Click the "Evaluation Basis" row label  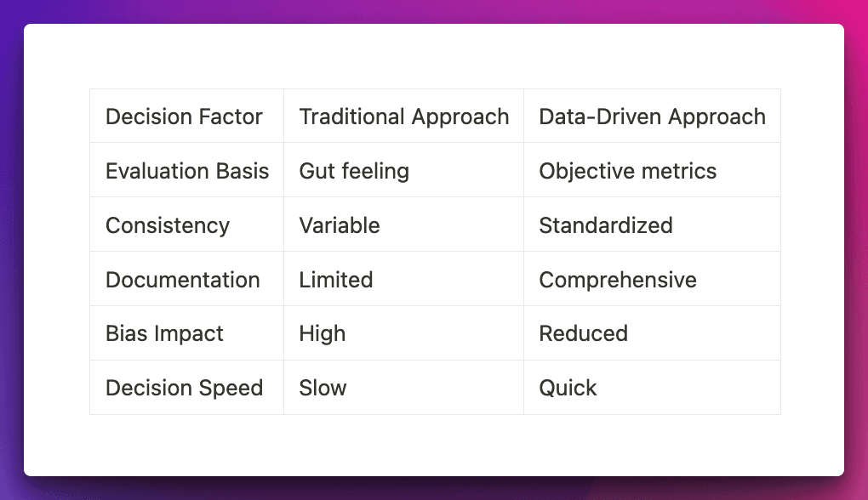[x=187, y=171]
